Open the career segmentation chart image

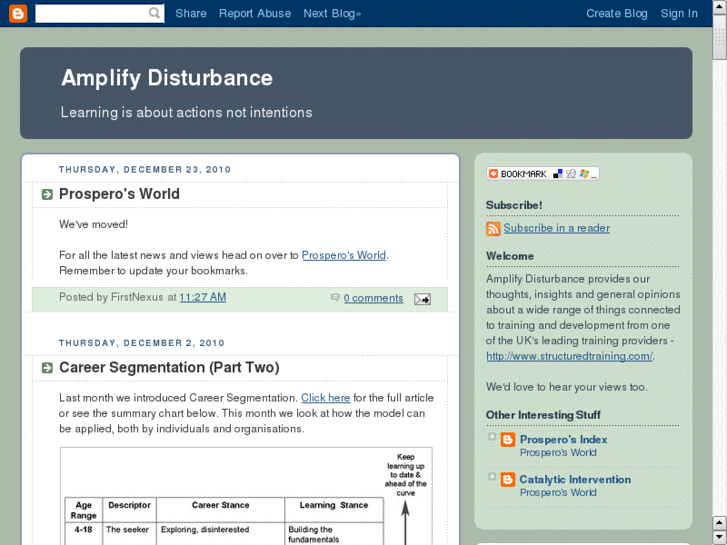[x=246, y=496]
